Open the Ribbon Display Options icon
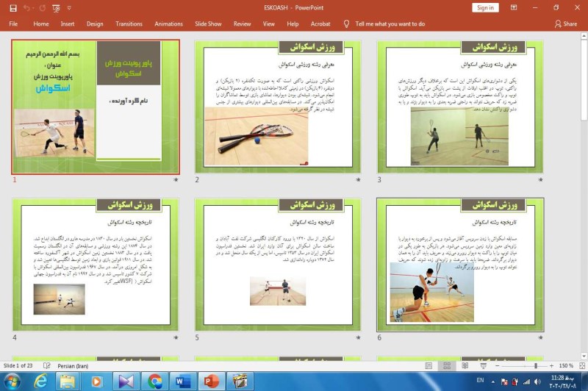This screenshot has height=391, width=588. (514, 7)
